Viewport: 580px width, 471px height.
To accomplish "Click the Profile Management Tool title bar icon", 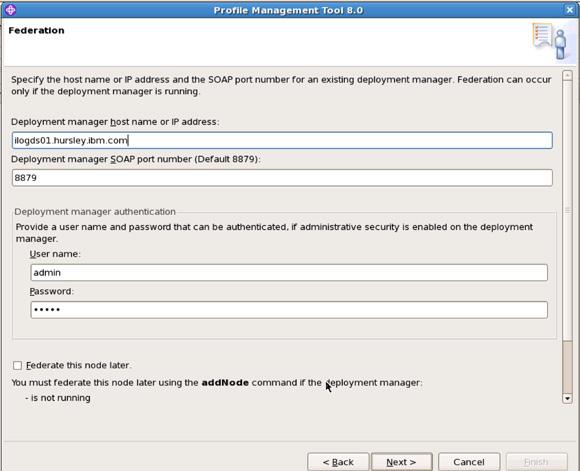I will (10, 10).
